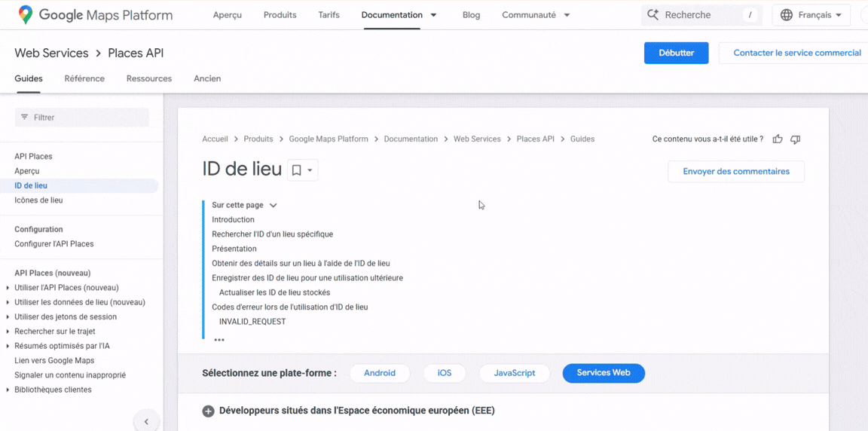Click the search magnifier icon

[x=653, y=15]
